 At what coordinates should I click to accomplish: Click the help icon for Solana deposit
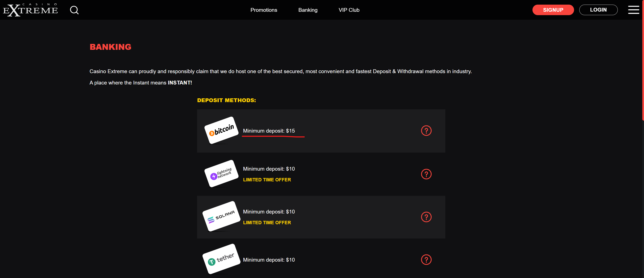point(426,217)
